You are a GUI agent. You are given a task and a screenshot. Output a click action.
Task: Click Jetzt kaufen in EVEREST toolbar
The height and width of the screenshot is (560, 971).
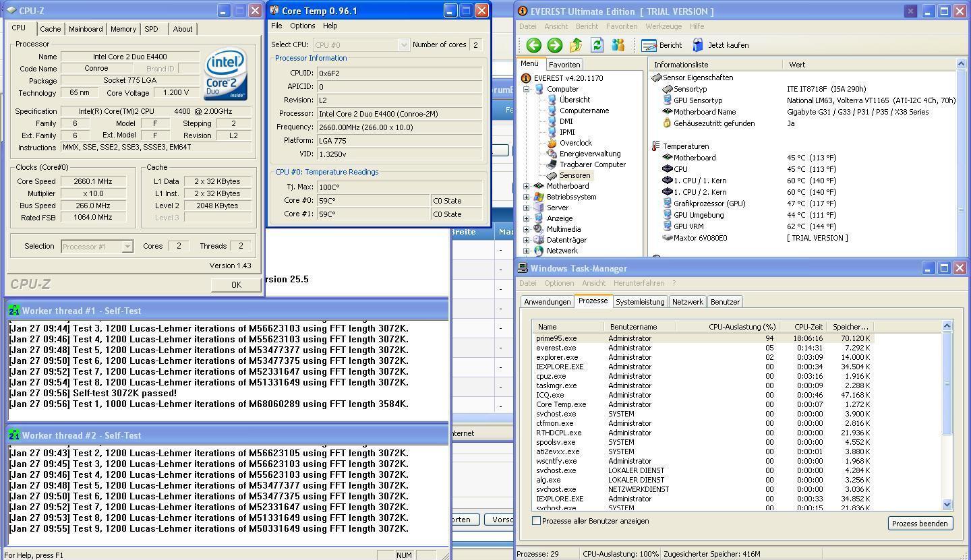coord(720,45)
